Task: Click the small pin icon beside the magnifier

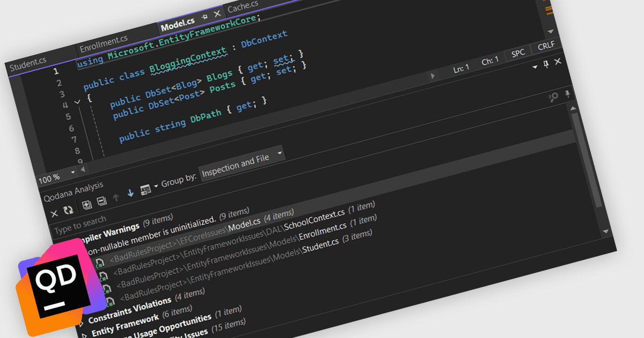Action: [x=567, y=94]
